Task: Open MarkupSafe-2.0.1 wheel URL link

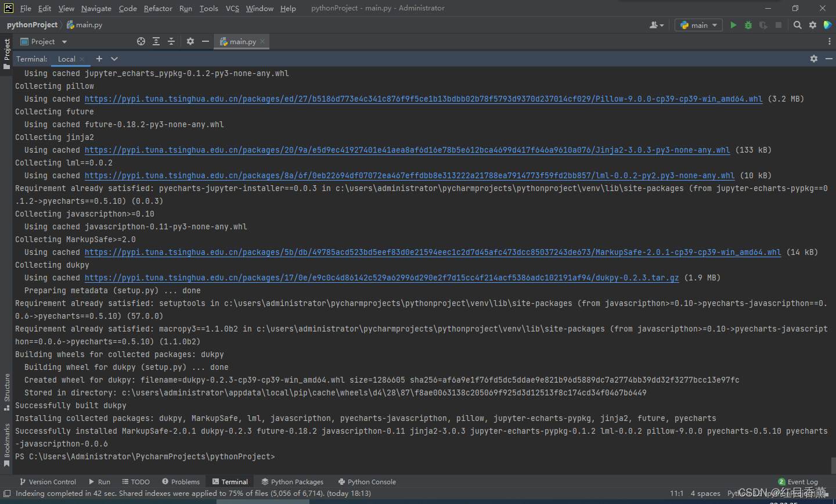Action: click(433, 253)
